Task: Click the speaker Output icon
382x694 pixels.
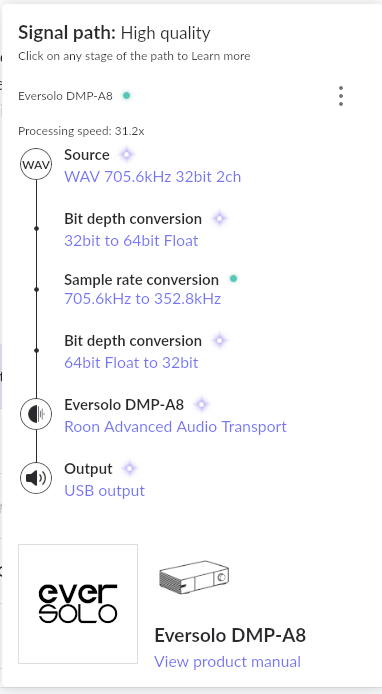Action: point(36,478)
